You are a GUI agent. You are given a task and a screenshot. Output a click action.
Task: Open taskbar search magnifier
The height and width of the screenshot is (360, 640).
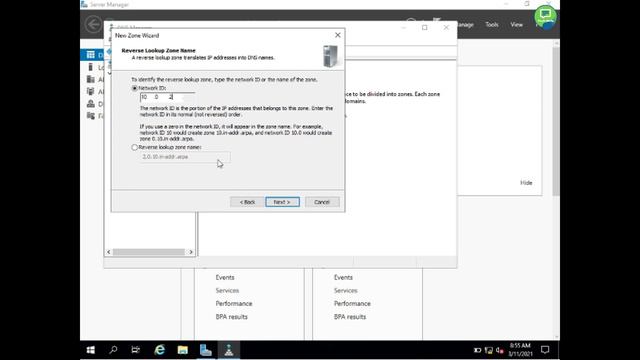point(113,350)
